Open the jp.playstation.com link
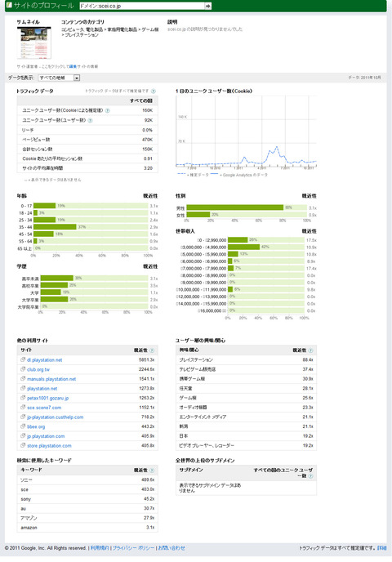Screen dimensions: 392x562 coord(46,436)
